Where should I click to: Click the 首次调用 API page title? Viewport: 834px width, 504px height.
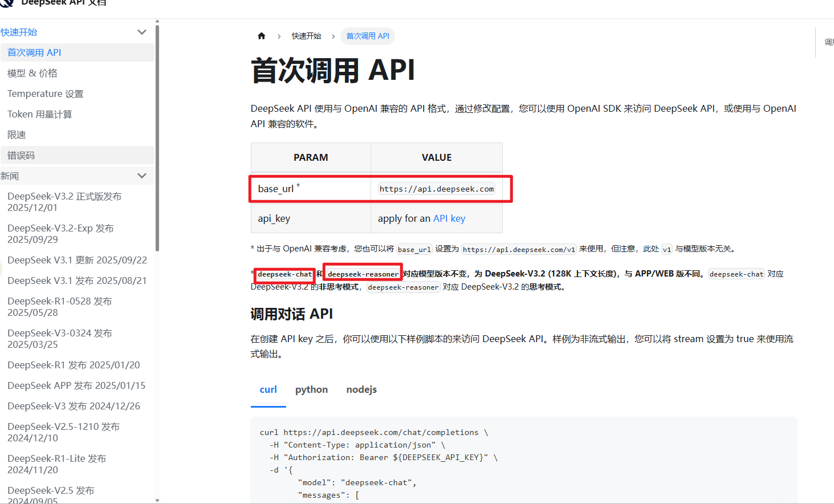tap(333, 71)
